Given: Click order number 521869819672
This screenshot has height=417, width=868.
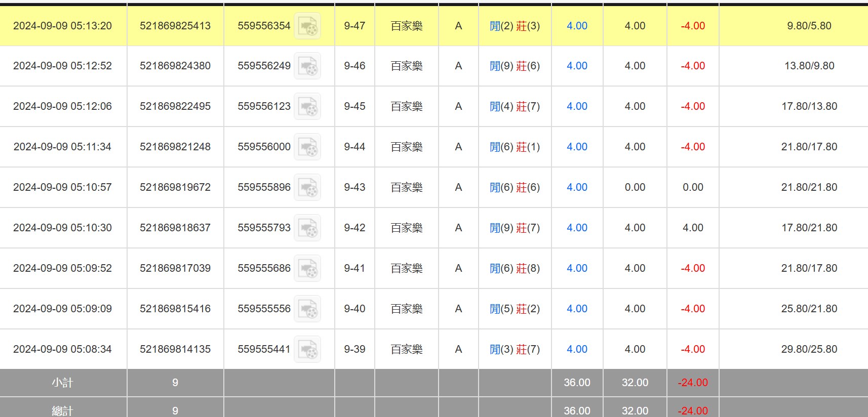Looking at the screenshot, I should (175, 187).
